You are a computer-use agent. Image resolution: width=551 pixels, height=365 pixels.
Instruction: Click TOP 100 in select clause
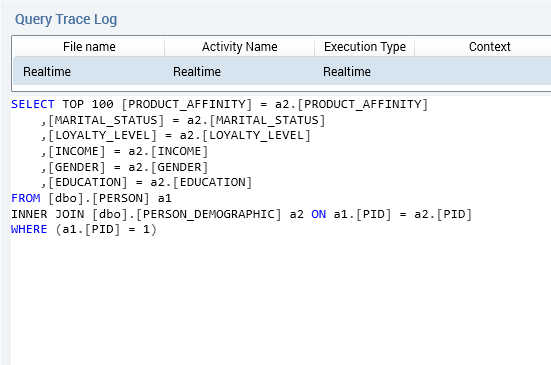(87, 104)
